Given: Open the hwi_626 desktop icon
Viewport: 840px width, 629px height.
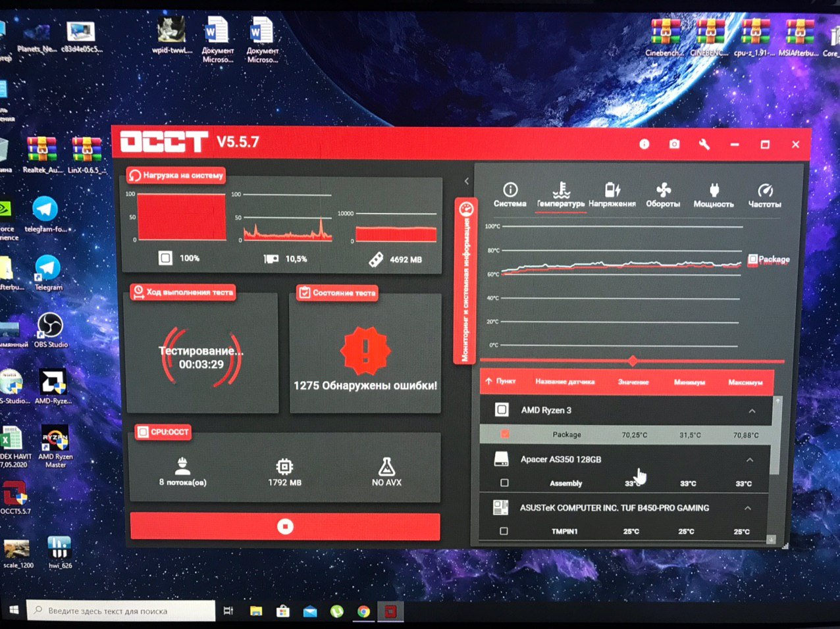Looking at the screenshot, I should pyautogui.click(x=59, y=552).
